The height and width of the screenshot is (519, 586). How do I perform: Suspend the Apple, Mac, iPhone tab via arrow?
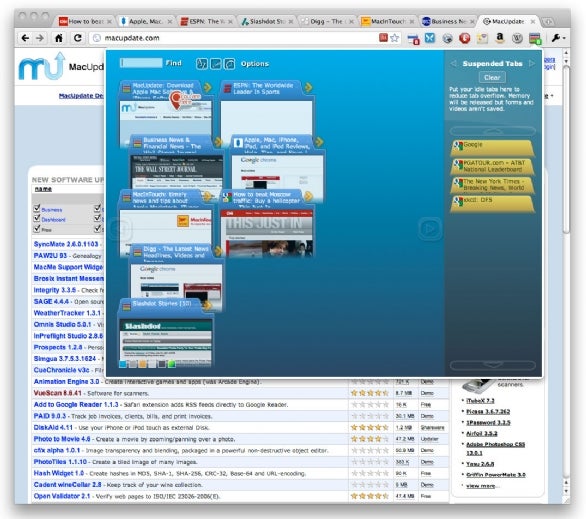pyautogui.click(x=319, y=142)
